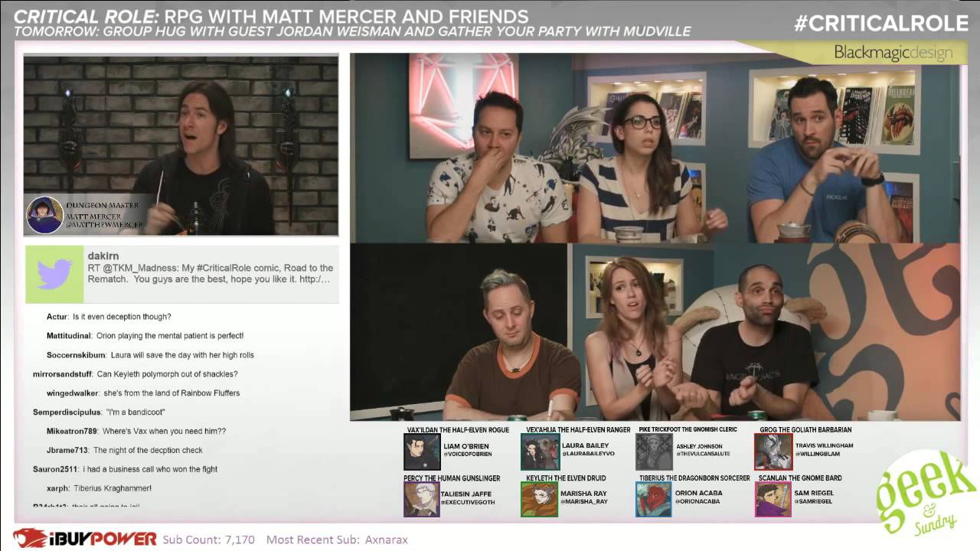The height and width of the screenshot is (551, 980).
Task: Select the Dungeon Master webcam feed
Action: tap(181, 145)
